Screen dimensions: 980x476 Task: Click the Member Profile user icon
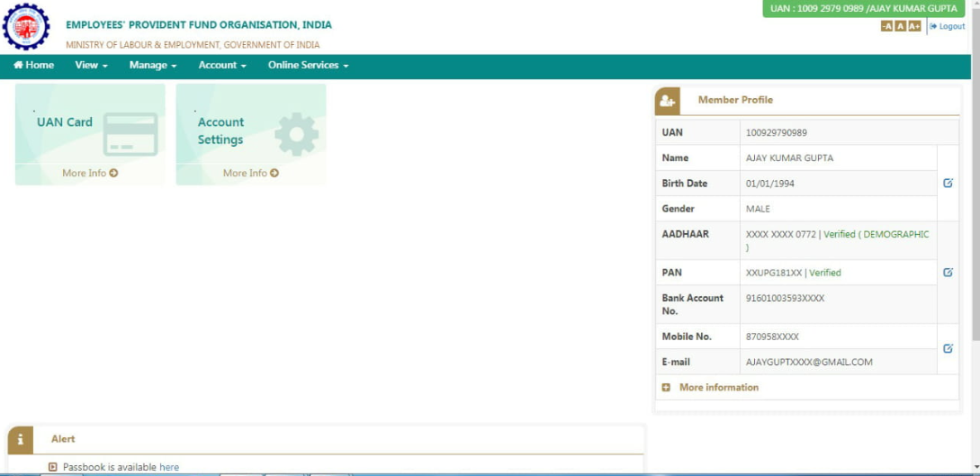click(x=668, y=101)
